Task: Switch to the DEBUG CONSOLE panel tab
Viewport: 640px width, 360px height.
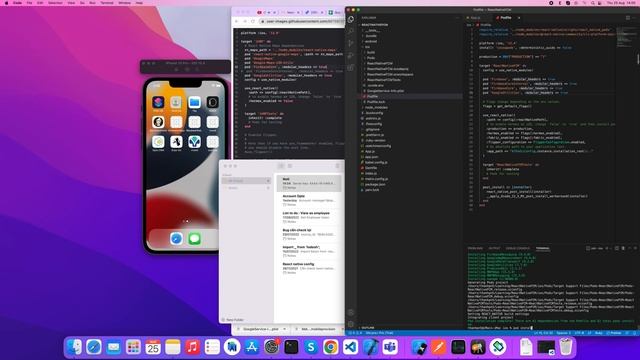Action: (518, 248)
